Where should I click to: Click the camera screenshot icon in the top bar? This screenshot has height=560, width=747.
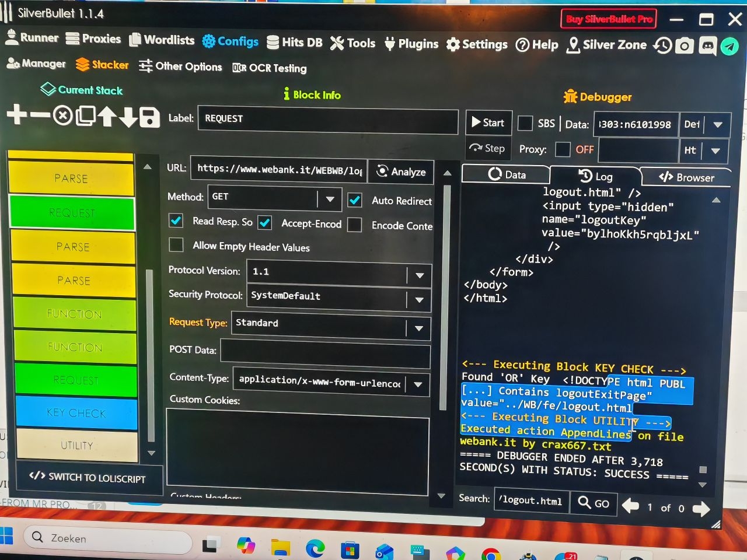[685, 45]
